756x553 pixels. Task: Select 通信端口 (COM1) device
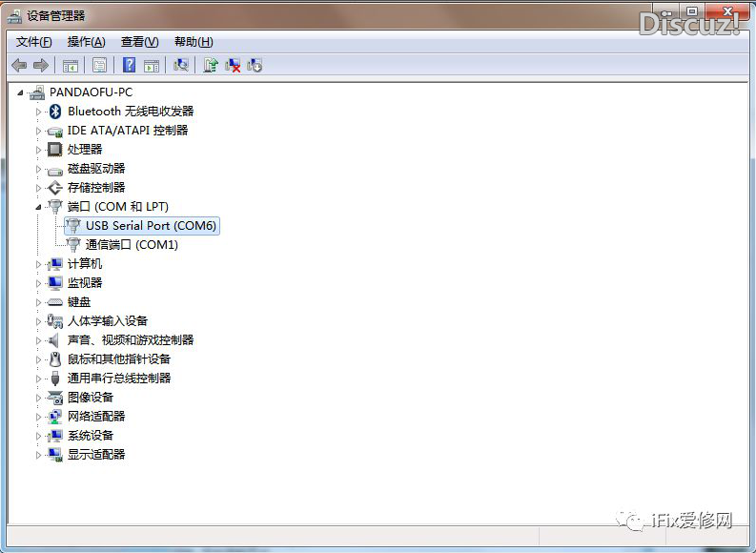[132, 245]
